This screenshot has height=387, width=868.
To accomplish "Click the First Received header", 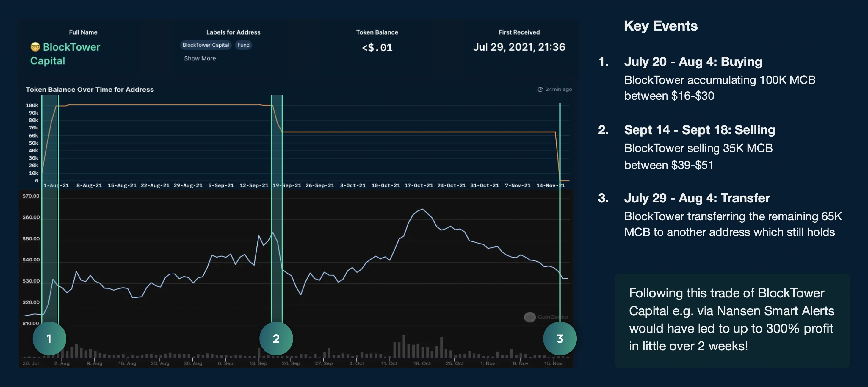I will [x=519, y=32].
